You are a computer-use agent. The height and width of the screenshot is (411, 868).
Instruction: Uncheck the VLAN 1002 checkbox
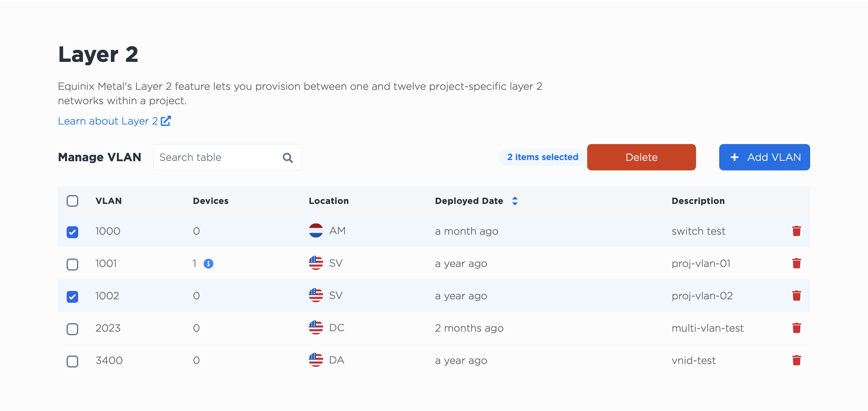72,296
